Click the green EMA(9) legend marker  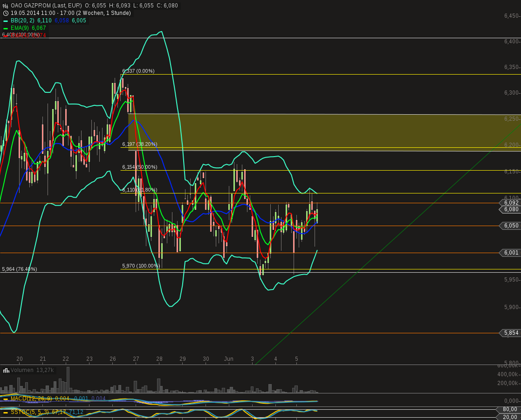click(5, 28)
